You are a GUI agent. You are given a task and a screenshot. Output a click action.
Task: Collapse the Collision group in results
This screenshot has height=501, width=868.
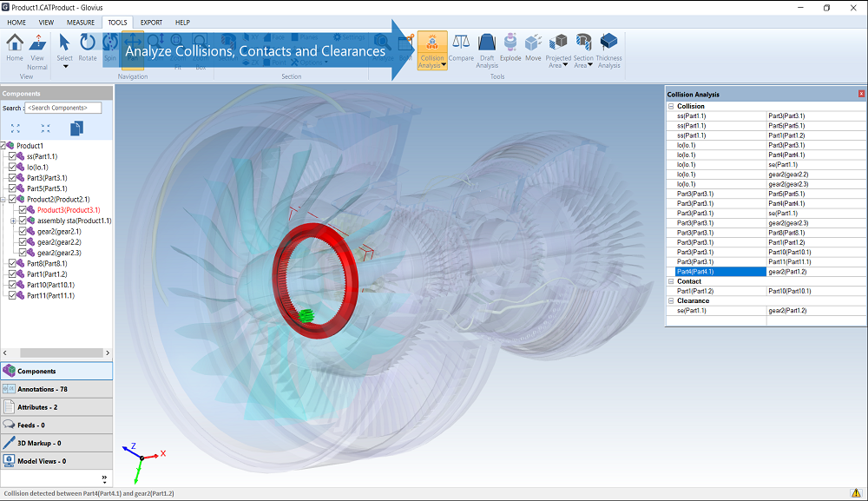tap(671, 106)
